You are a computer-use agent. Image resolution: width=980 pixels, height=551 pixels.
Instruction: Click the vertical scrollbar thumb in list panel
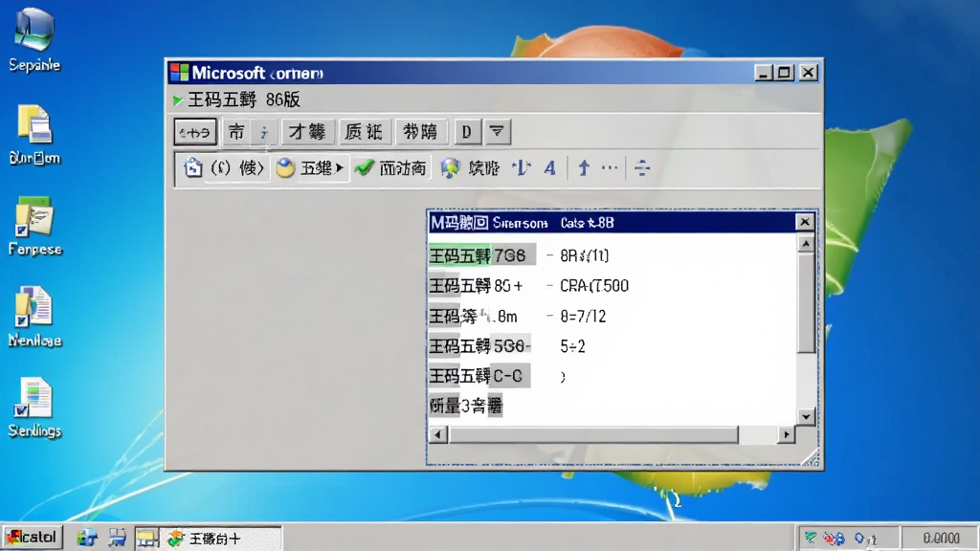click(x=806, y=302)
